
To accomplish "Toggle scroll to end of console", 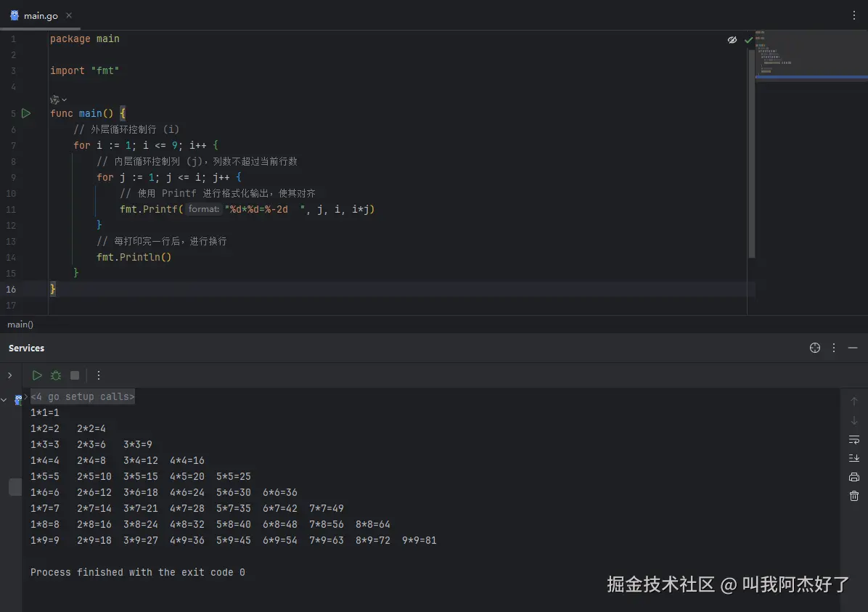I will 854,458.
